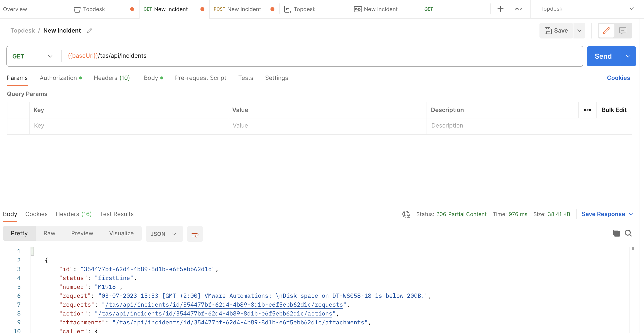Open the three-dot menu next to the plus icon

(518, 9)
